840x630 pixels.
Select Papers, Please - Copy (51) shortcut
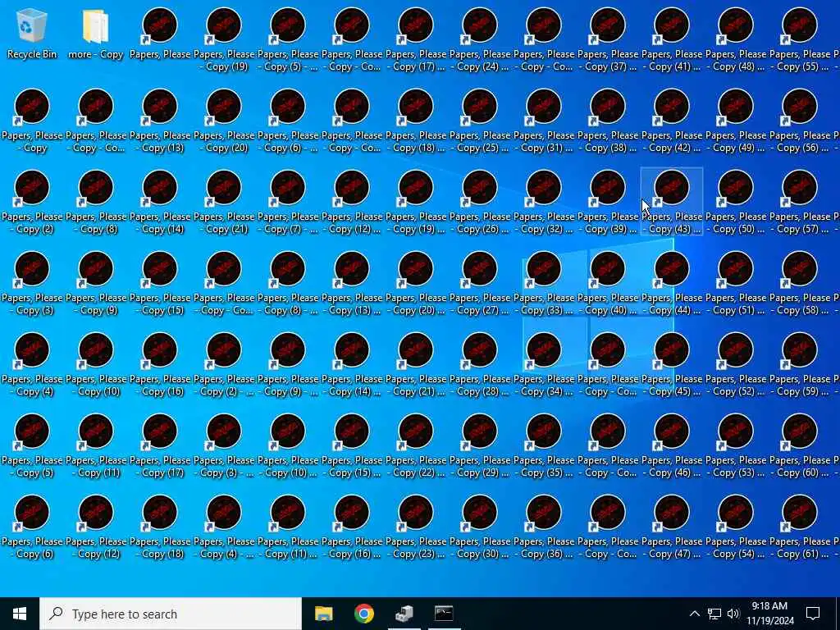[736, 284]
